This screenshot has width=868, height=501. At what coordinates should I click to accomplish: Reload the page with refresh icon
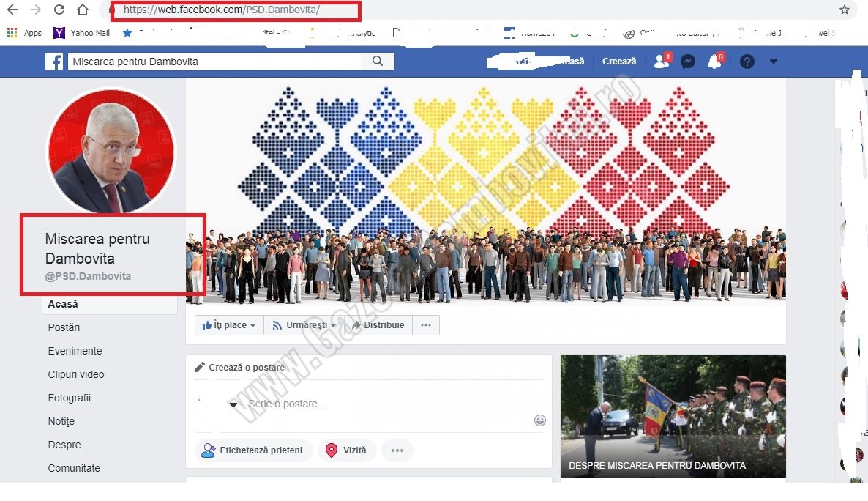(59, 10)
